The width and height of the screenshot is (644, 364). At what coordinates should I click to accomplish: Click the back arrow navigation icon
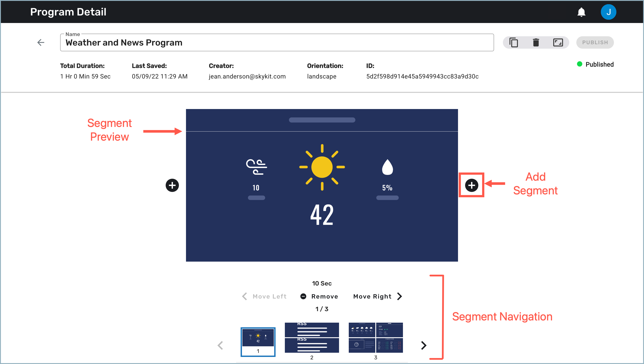pyautogui.click(x=41, y=42)
